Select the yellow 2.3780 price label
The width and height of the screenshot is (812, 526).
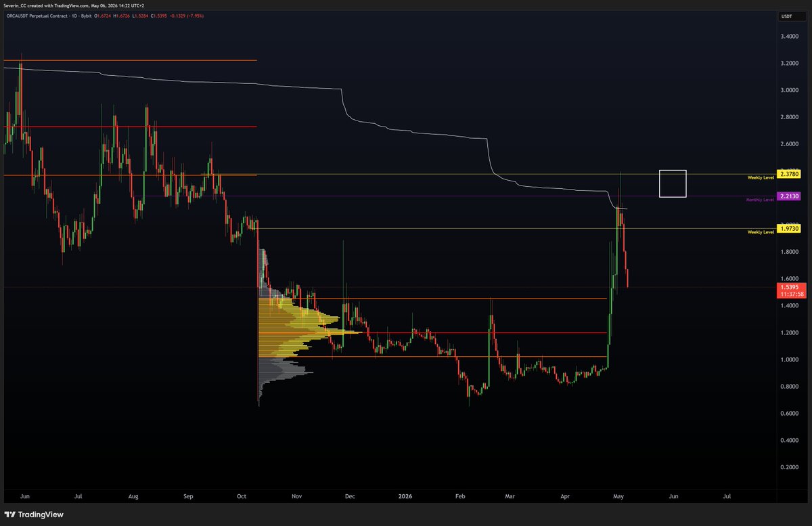point(788,175)
